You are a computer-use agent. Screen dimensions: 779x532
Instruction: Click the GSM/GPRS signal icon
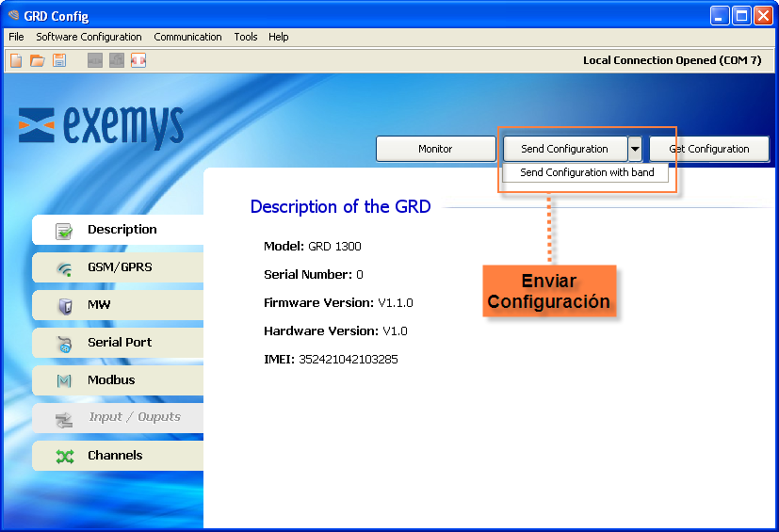tap(64, 268)
